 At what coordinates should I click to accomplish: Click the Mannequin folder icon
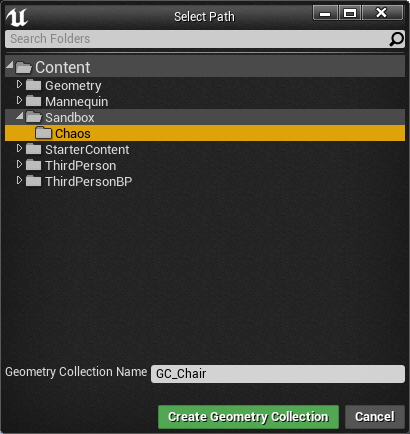pyautogui.click(x=33, y=101)
